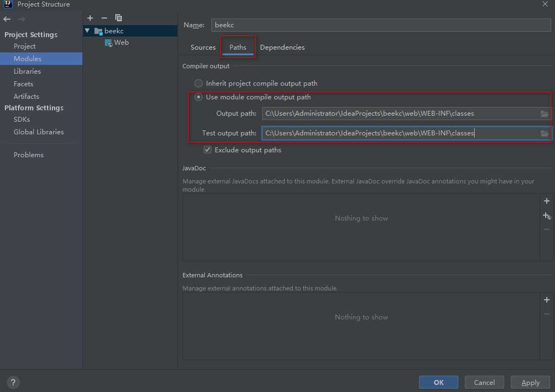Viewport: 555px width, 392px height.
Task: Select Modules in Project Settings
Action: (41, 59)
